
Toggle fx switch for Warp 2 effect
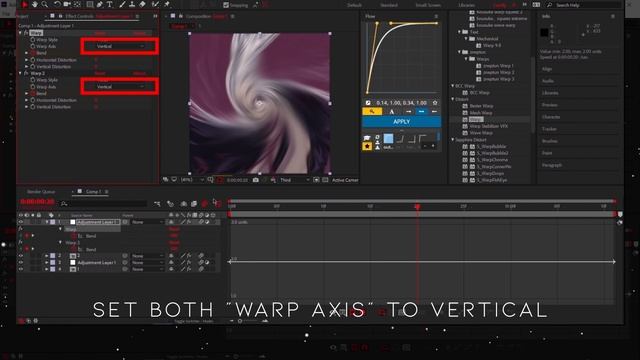26,73
